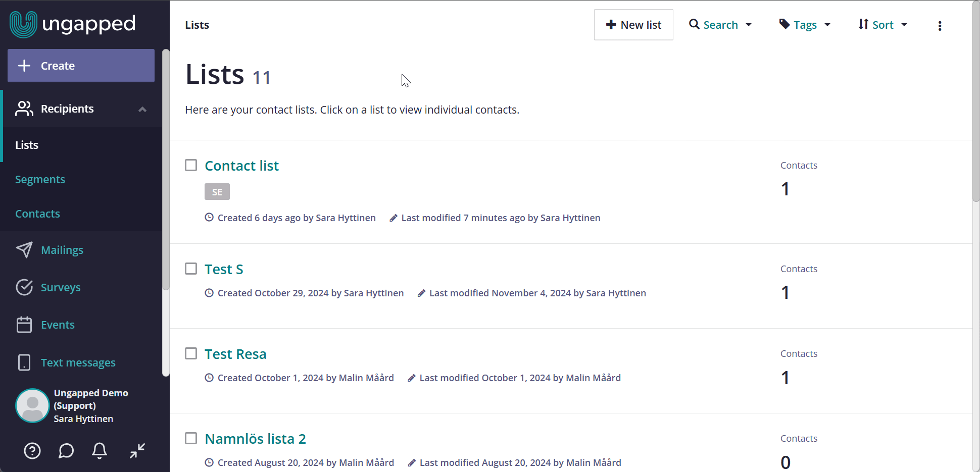Open the Namnlös lista 2 list
980x472 pixels.
click(255, 439)
